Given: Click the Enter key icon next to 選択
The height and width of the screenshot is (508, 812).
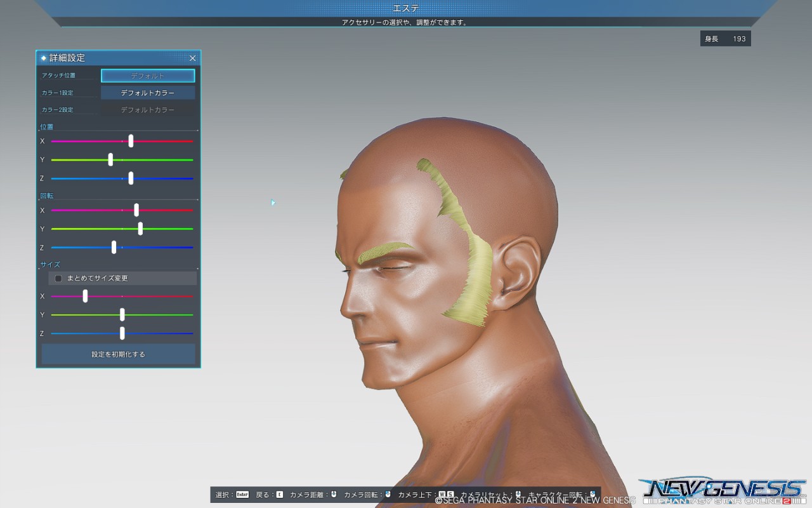Looking at the screenshot, I should point(242,494).
